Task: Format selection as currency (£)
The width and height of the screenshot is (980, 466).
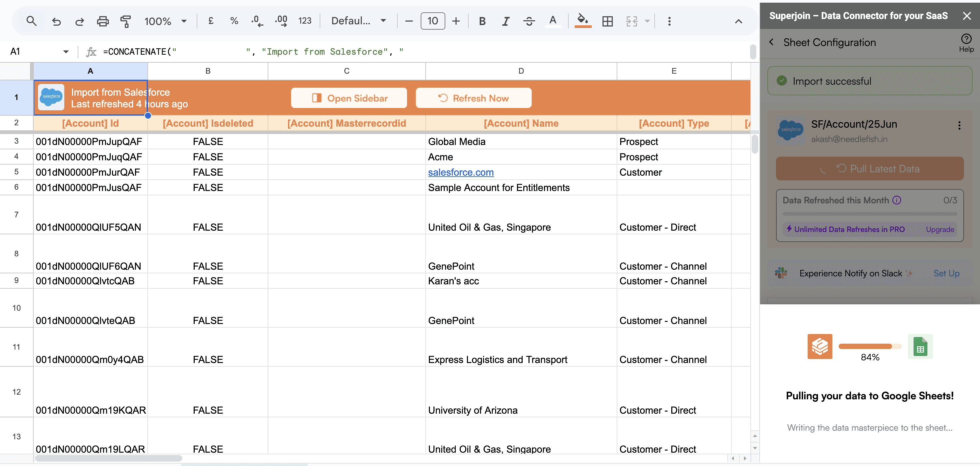Action: coord(211,21)
